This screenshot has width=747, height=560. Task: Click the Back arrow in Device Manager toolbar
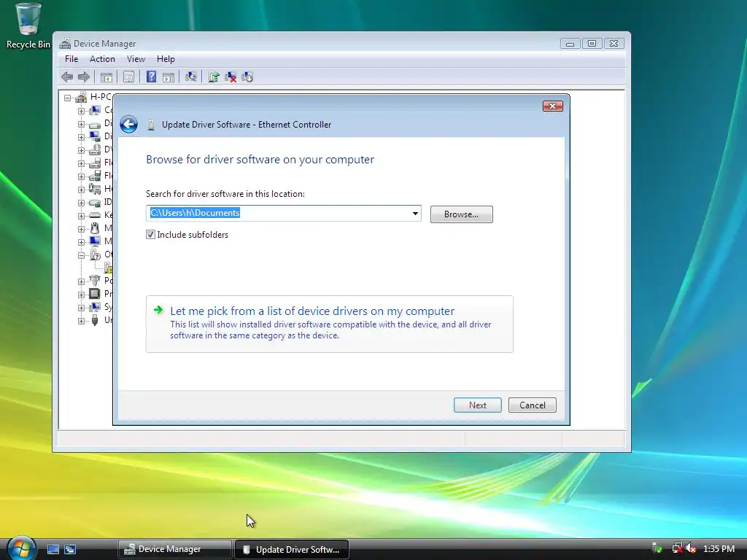[x=67, y=77]
